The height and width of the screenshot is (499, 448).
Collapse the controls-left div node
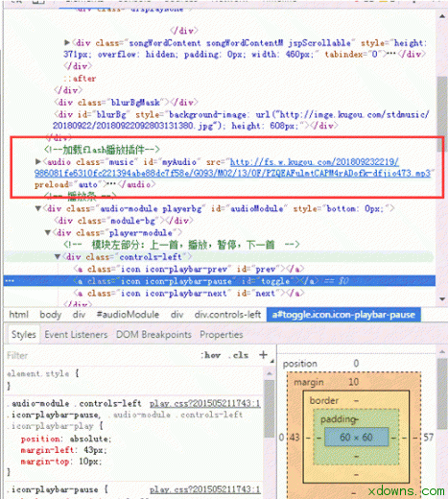click(58, 256)
